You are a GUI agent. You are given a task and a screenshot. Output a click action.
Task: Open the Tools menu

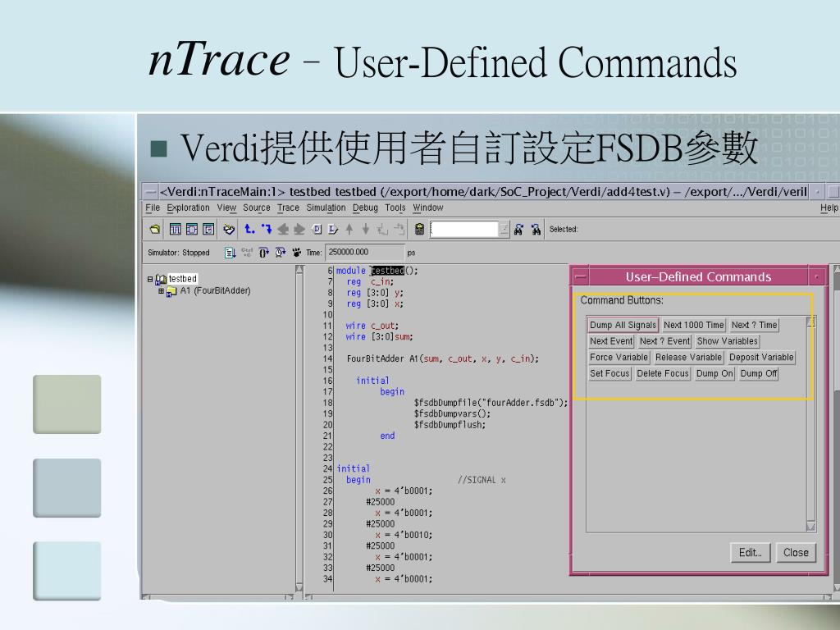(x=395, y=208)
